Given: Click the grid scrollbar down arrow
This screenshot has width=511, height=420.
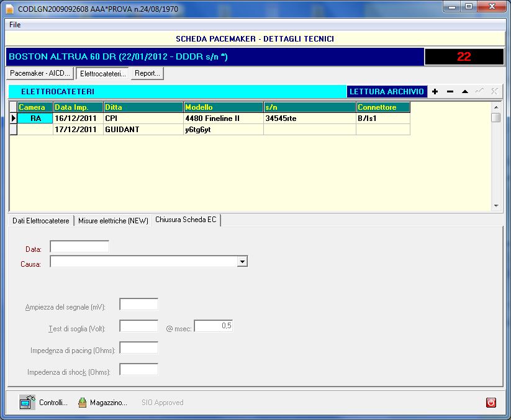Looking at the screenshot, I should pyautogui.click(x=496, y=206).
